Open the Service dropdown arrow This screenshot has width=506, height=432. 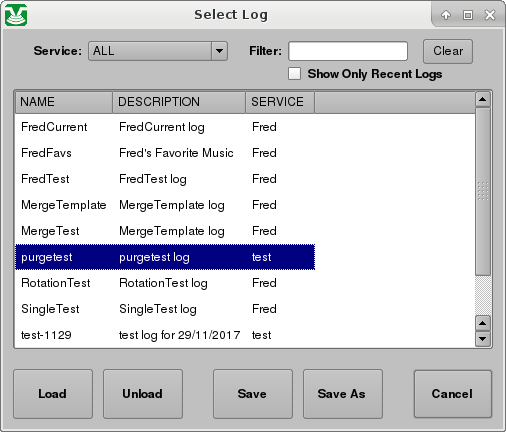pyautogui.click(x=219, y=51)
